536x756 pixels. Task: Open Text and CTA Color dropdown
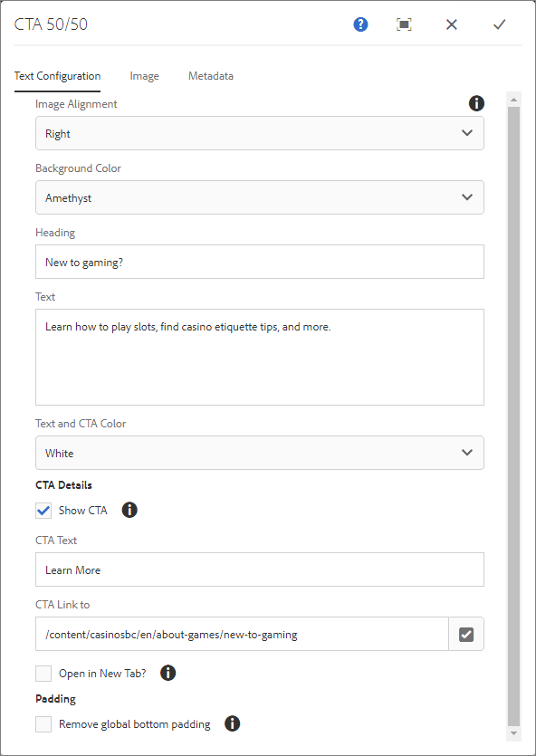[260, 453]
